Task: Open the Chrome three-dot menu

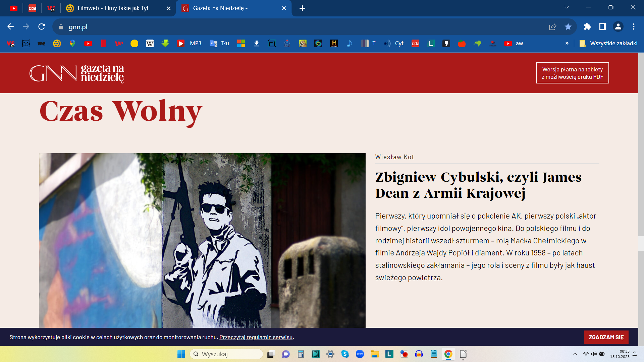Action: click(x=634, y=27)
